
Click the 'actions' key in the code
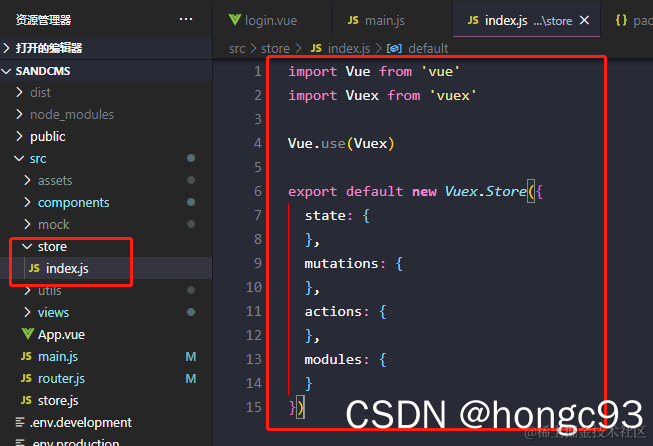point(333,311)
